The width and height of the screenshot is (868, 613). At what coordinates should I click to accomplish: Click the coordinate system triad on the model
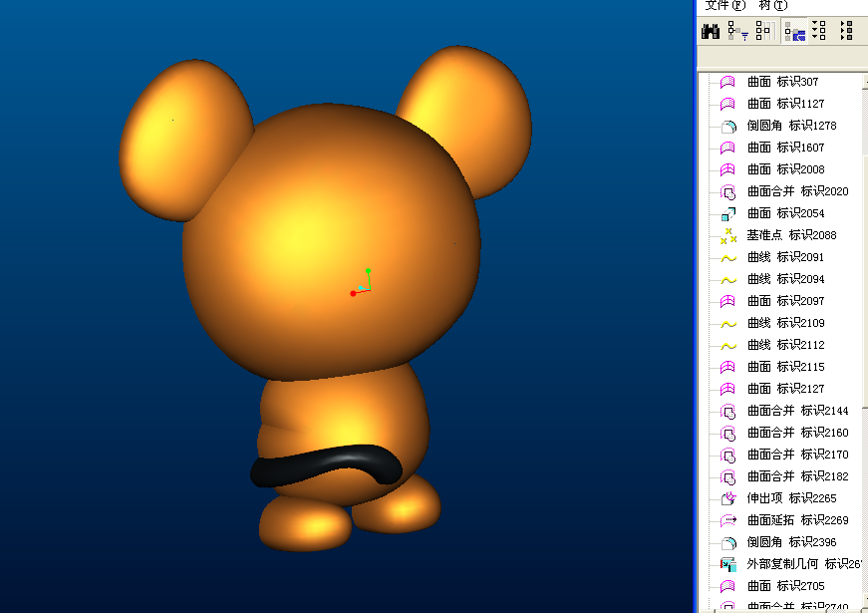[361, 282]
